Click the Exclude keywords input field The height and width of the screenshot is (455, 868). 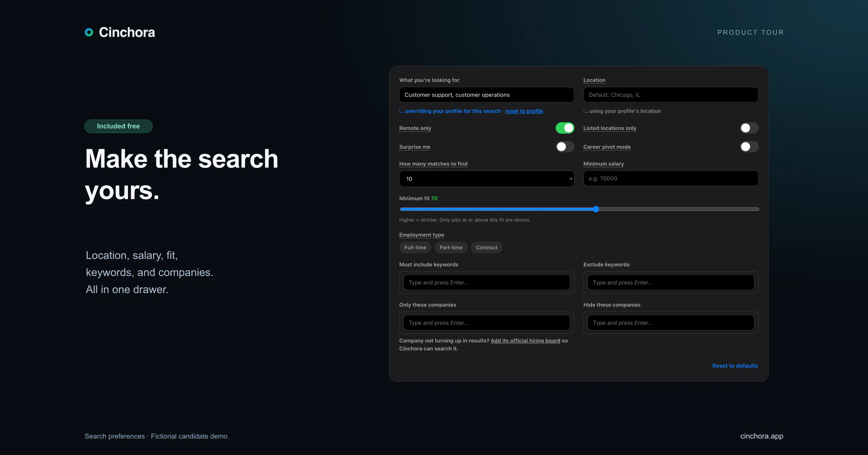(671, 283)
